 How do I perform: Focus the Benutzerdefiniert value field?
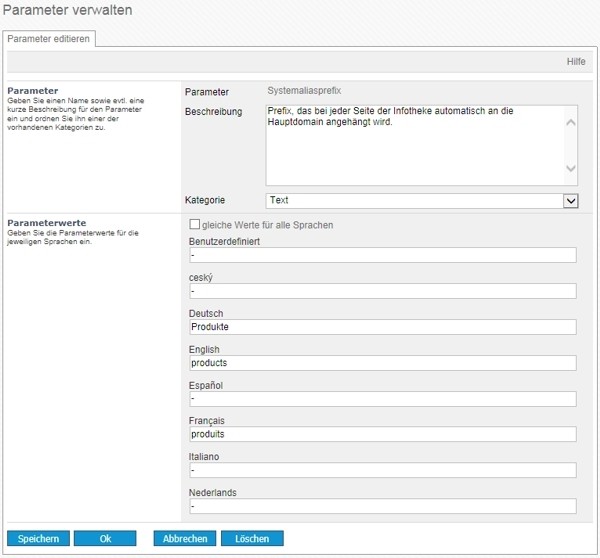(382, 255)
